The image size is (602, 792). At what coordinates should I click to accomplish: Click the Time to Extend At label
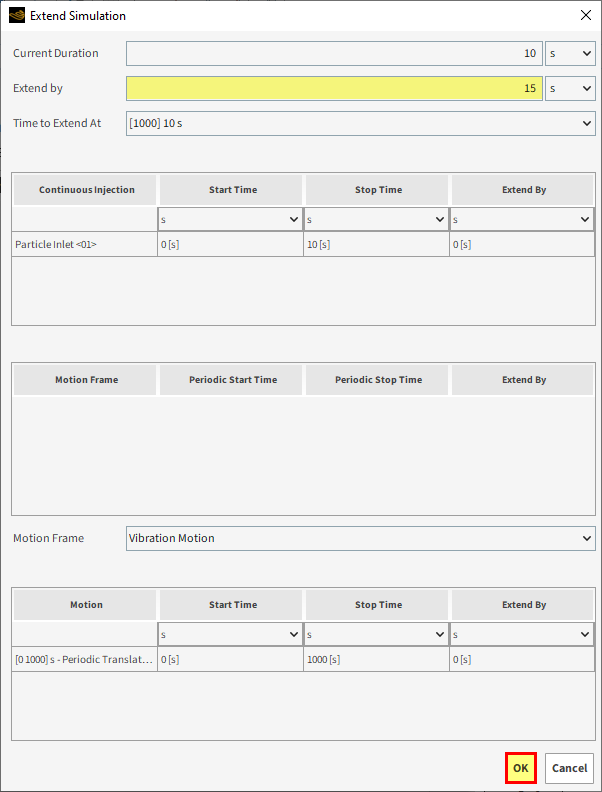coord(57,123)
